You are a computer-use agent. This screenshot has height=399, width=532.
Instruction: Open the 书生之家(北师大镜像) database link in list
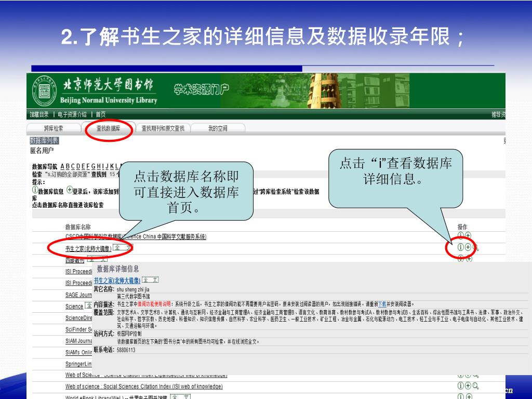(88, 249)
